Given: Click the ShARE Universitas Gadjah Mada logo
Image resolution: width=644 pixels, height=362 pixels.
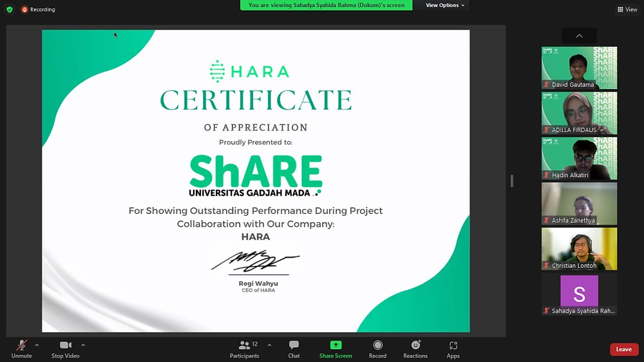Looking at the screenshot, I should coord(256,176).
